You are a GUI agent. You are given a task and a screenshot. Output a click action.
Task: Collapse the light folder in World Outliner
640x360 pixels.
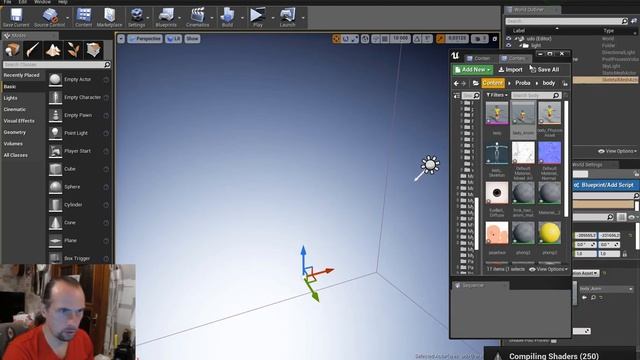click(521, 46)
